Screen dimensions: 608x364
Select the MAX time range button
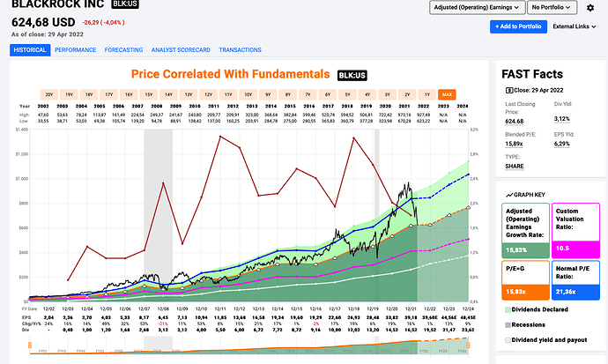point(447,93)
